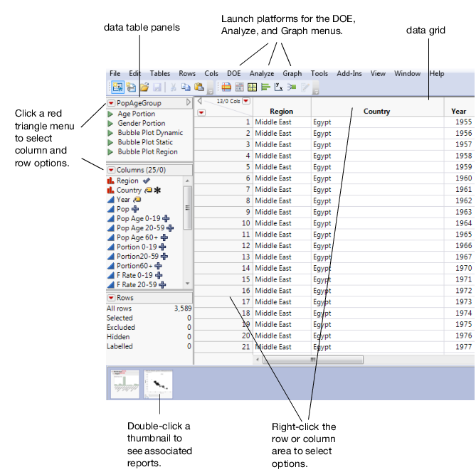The image size is (476, 472).
Task: Click the down arrow of columns list scrollbar
Action: (187, 284)
